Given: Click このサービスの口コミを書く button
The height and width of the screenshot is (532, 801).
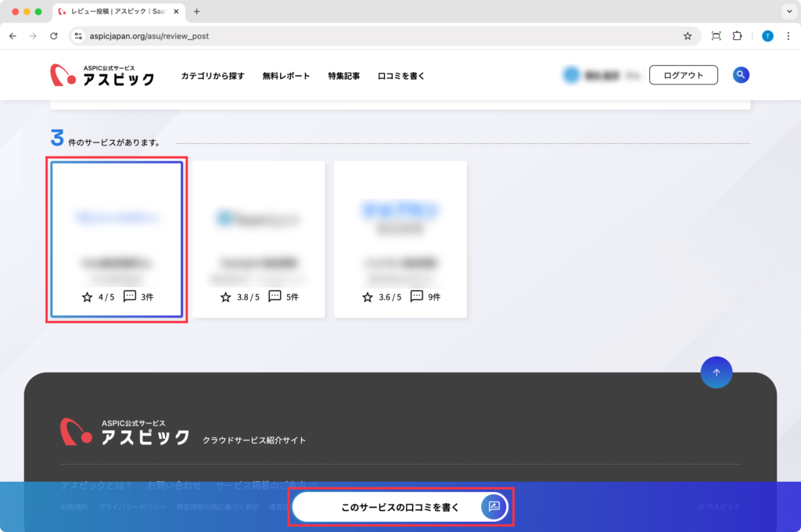Looking at the screenshot, I should [400, 507].
